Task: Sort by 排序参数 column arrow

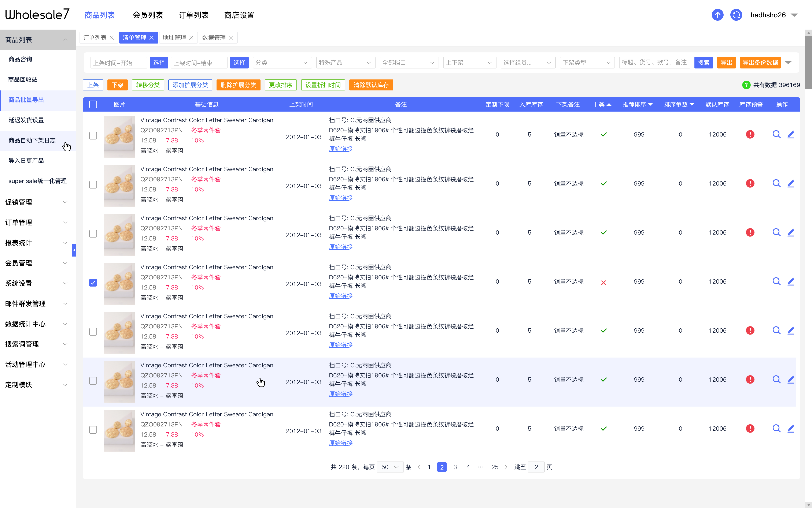Action: (x=692, y=104)
